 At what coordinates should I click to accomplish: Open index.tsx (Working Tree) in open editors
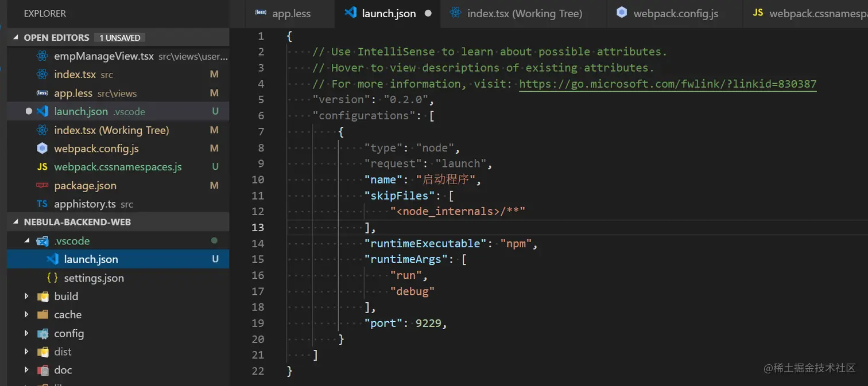(x=118, y=130)
